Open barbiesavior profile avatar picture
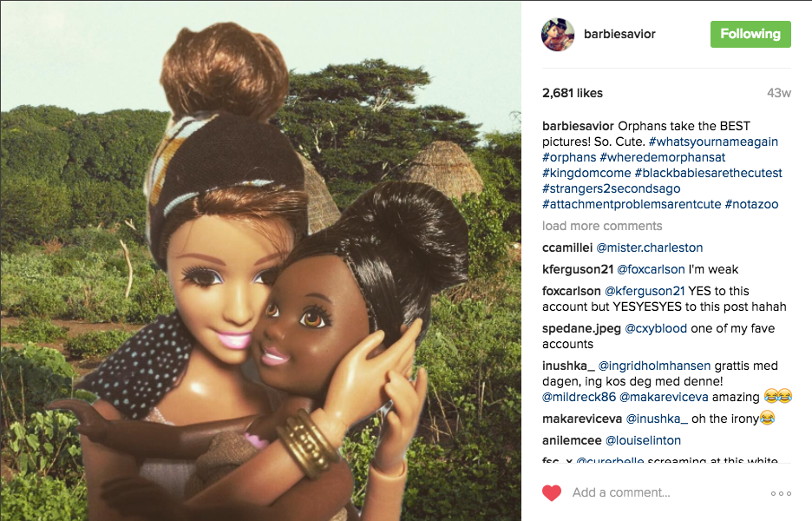 point(558,35)
